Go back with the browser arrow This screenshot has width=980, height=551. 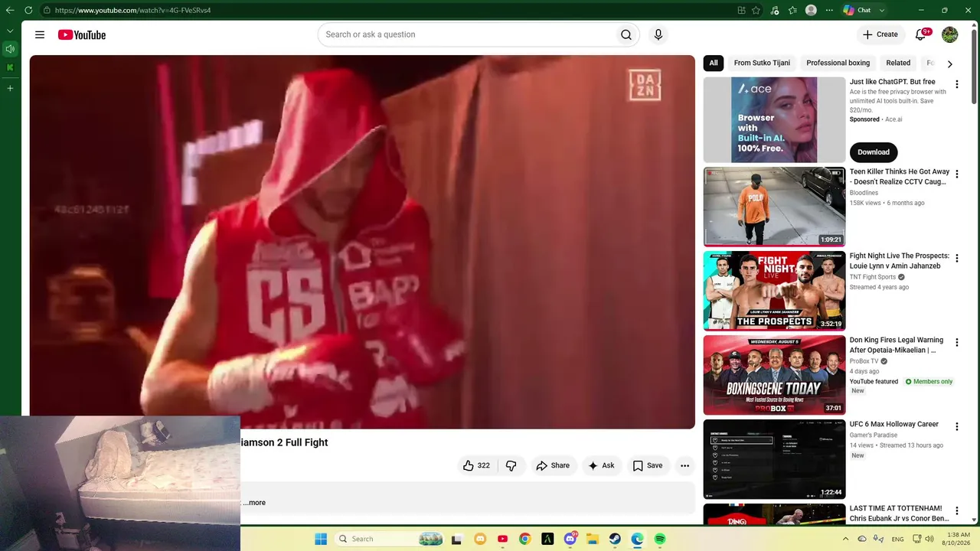pyautogui.click(x=10, y=10)
